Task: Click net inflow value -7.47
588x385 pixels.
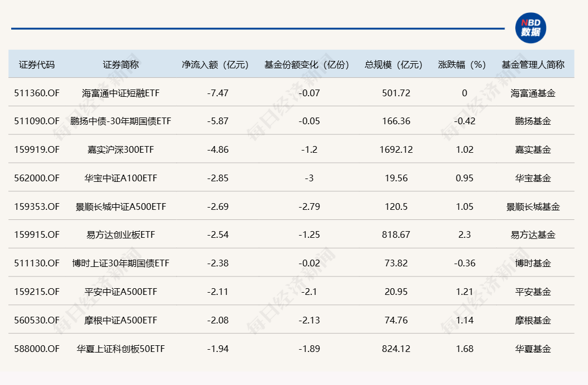Action: click(x=217, y=93)
